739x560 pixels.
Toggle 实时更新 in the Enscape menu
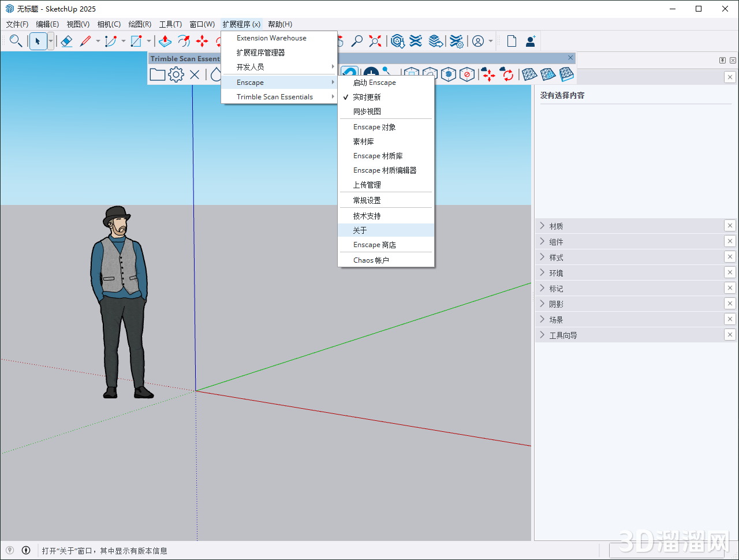click(x=369, y=97)
